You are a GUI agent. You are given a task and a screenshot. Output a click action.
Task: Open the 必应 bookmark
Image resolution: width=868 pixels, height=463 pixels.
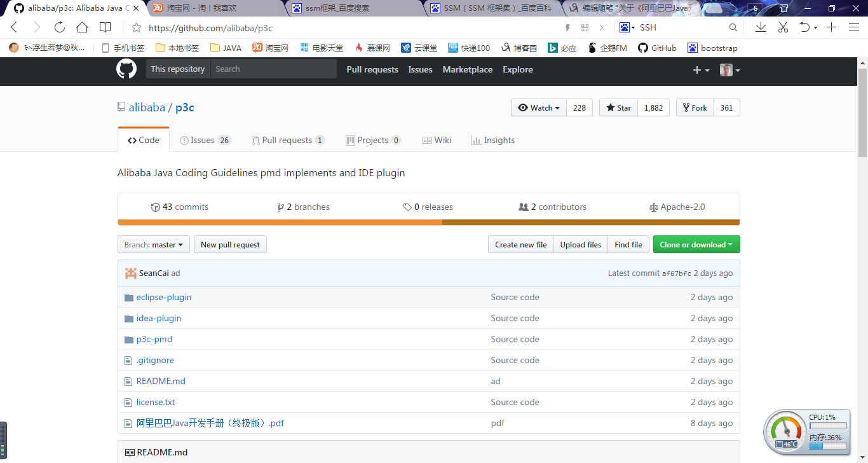[562, 48]
